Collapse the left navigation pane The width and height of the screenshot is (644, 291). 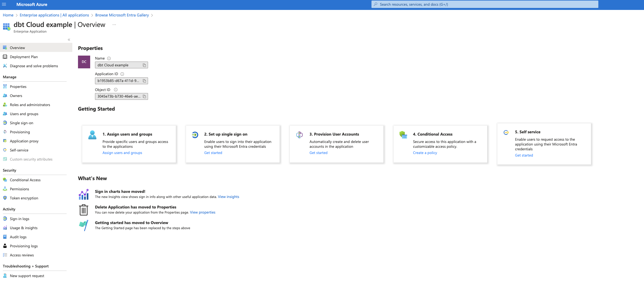pos(69,39)
